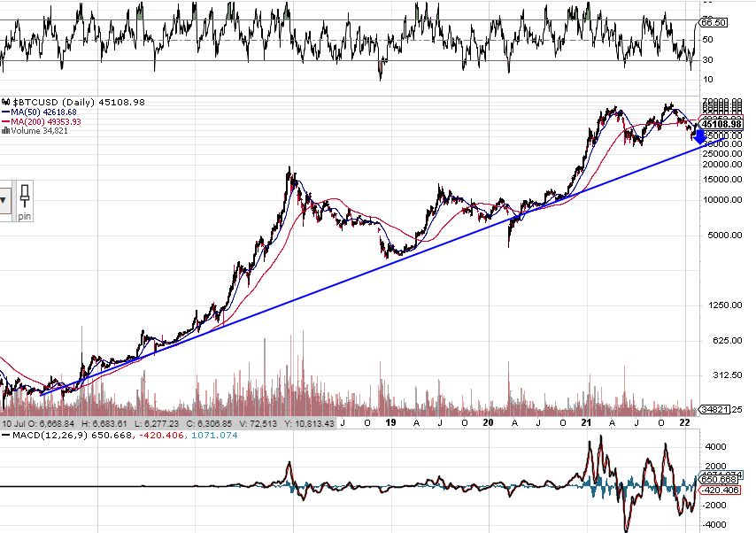Click the MACD axis label 2000
The image size is (756, 533).
pyautogui.click(x=715, y=467)
